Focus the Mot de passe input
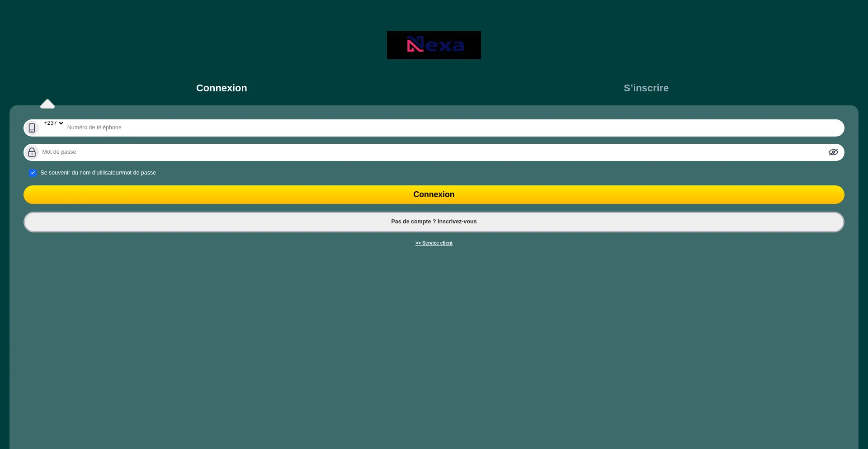 tap(433, 152)
